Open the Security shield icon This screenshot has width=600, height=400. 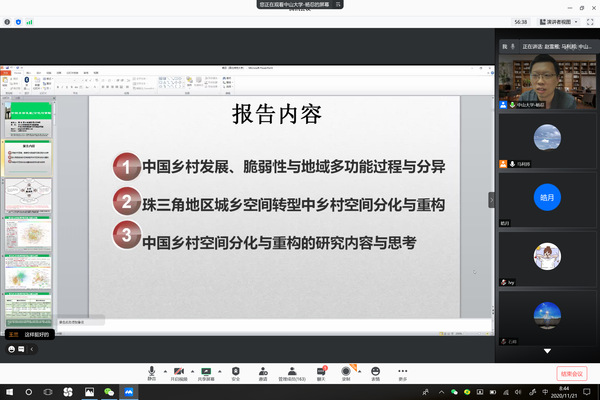(235, 370)
